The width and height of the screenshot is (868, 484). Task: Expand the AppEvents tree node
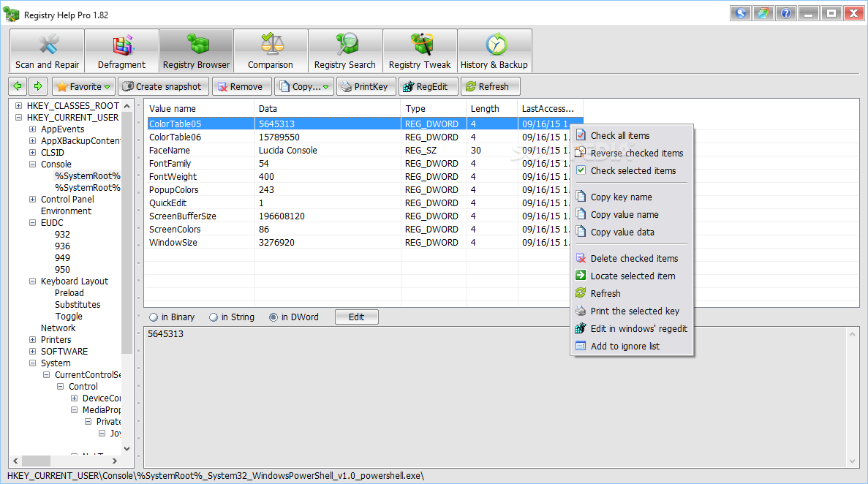click(32, 129)
